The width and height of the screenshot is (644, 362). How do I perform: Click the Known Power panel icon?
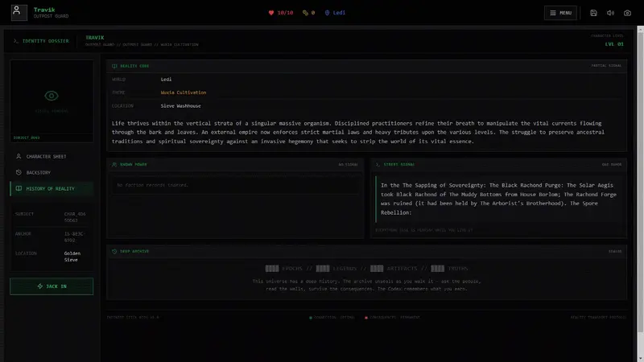tap(114, 165)
